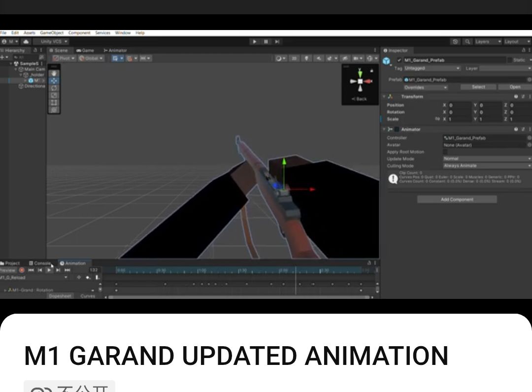
Task: Toggle Preview mode in Animation window
Action: pos(8,270)
